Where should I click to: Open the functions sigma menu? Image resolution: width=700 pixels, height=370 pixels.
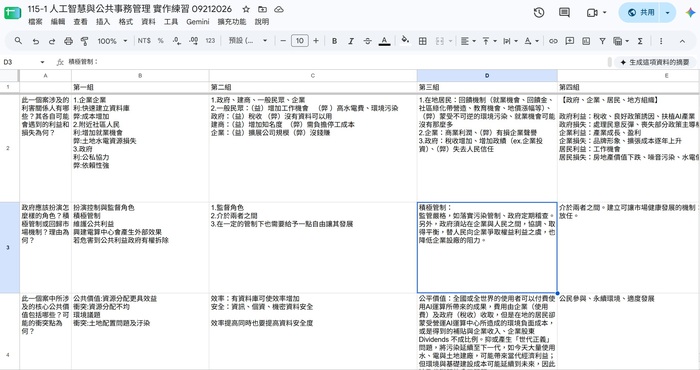(640, 41)
